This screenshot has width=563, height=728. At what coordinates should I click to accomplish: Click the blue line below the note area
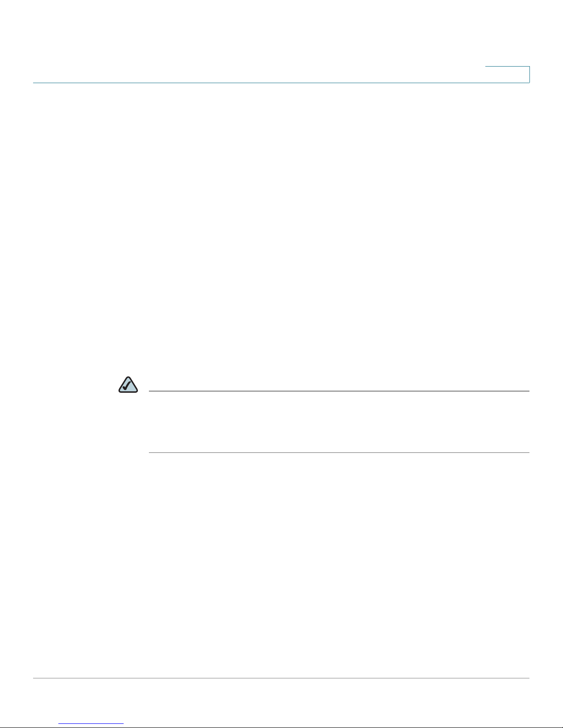point(339,453)
